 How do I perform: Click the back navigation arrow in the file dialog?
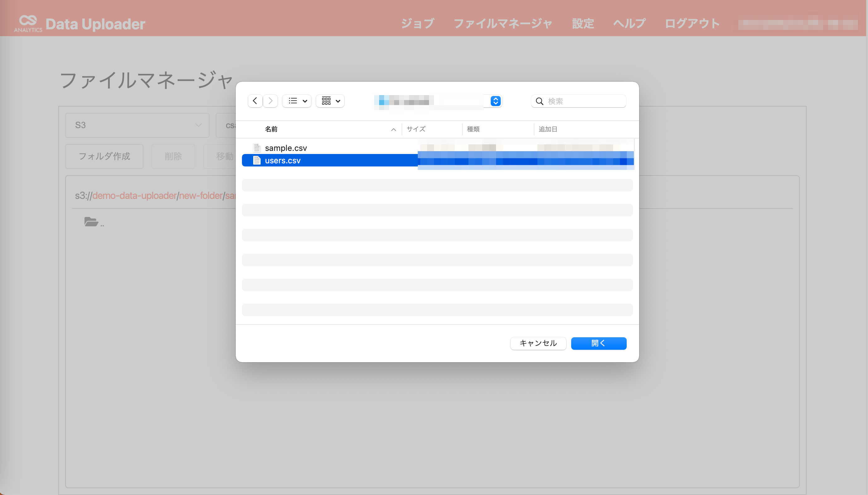(255, 101)
